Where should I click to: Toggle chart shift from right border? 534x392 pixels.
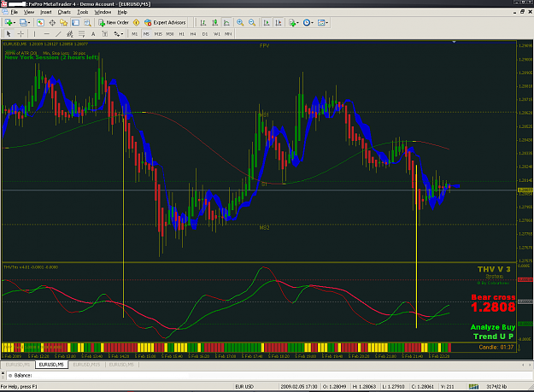pos(279,22)
